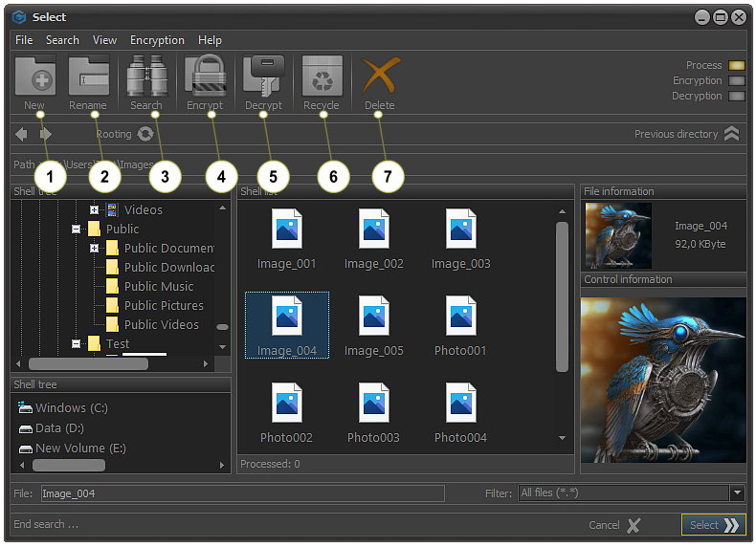
Task: Click the folder tree horizontal scrollbar
Action: (x=88, y=363)
